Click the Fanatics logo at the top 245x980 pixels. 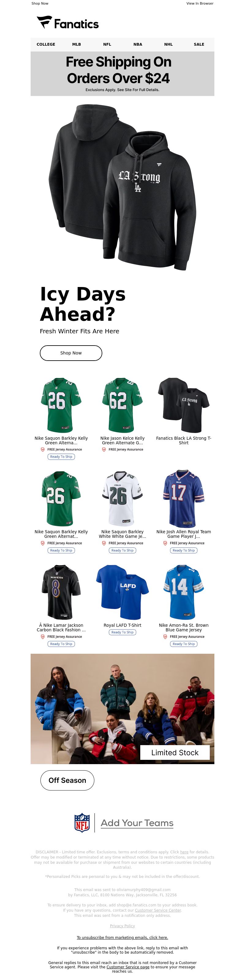pos(68,22)
